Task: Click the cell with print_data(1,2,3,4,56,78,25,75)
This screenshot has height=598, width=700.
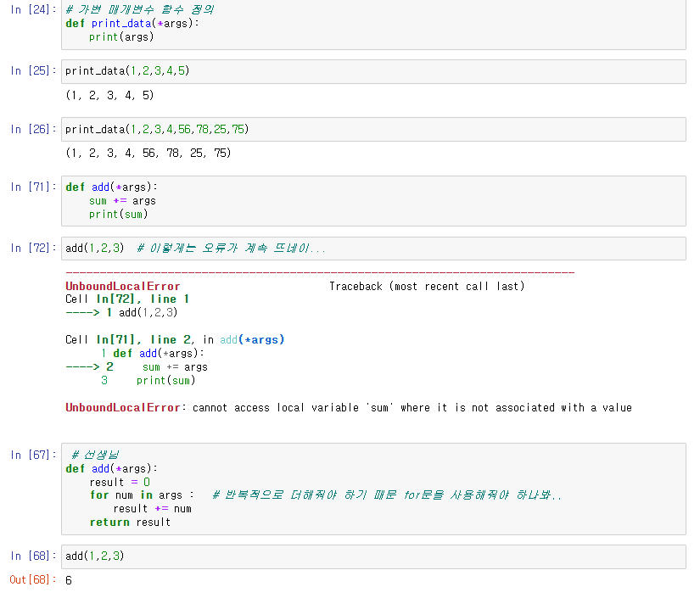Action: (373, 130)
